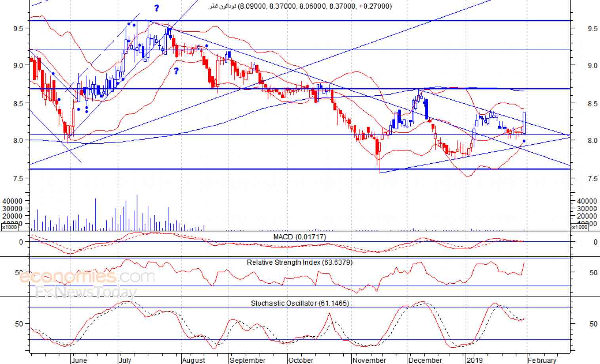Select the Relative Strength Index (63.6379) label
600x364 pixels.
[x=299, y=262]
